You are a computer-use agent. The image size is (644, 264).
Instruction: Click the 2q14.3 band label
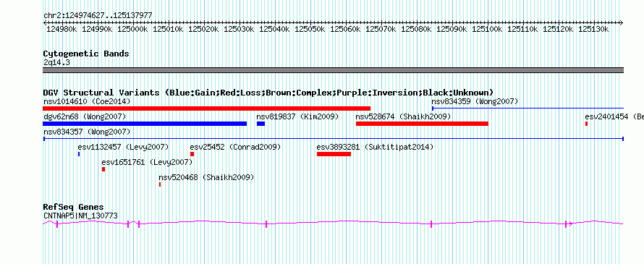(x=56, y=62)
